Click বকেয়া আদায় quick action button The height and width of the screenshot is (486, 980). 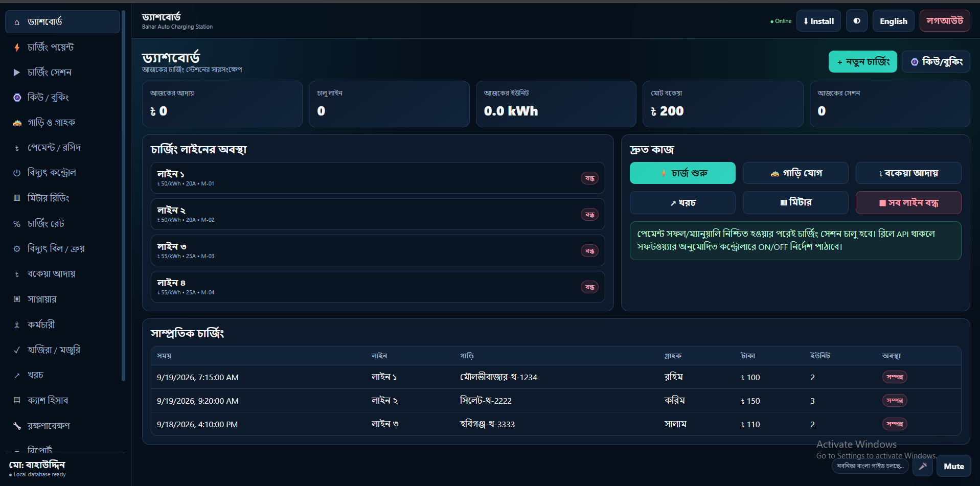908,173
